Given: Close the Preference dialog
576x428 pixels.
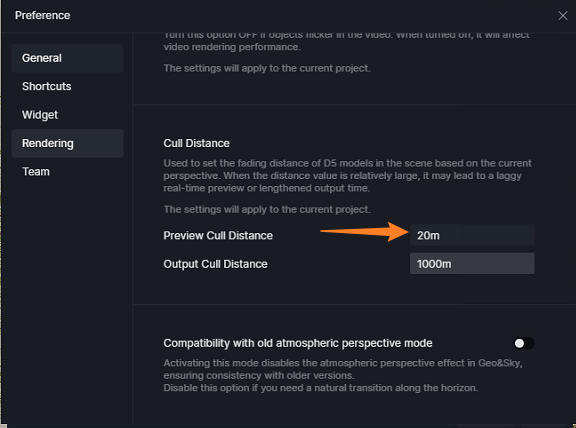Looking at the screenshot, I should (x=562, y=16).
